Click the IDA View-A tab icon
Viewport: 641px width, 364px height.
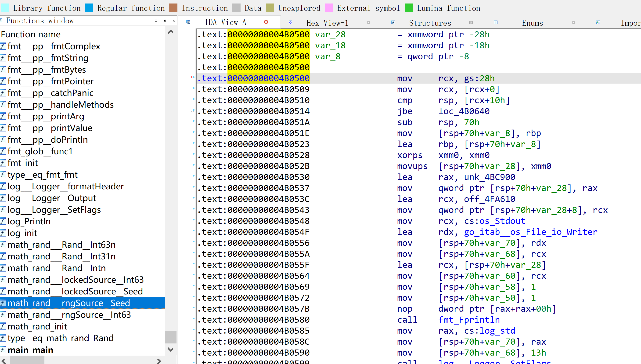pyautogui.click(x=188, y=22)
